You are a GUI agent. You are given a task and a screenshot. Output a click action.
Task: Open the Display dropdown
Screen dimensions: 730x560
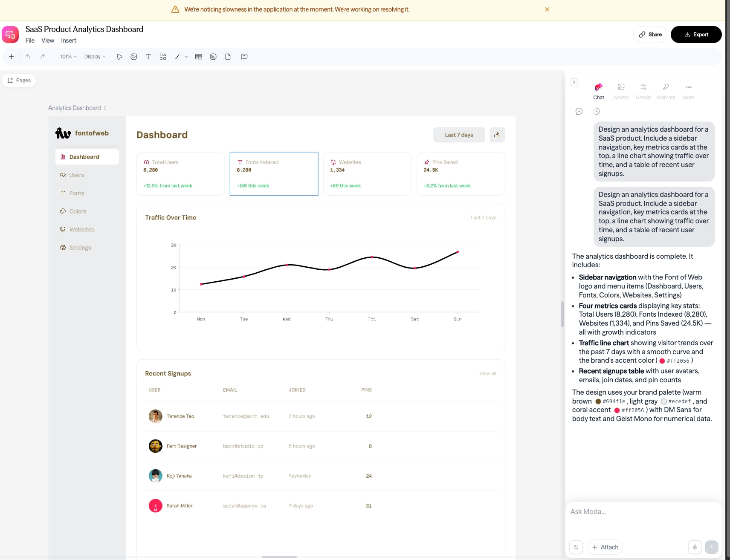[95, 57]
